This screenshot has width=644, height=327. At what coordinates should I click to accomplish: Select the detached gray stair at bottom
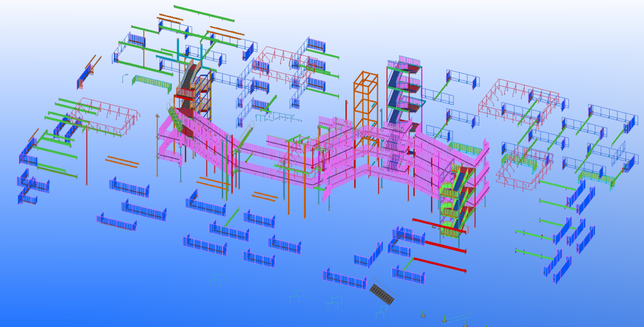click(x=383, y=295)
